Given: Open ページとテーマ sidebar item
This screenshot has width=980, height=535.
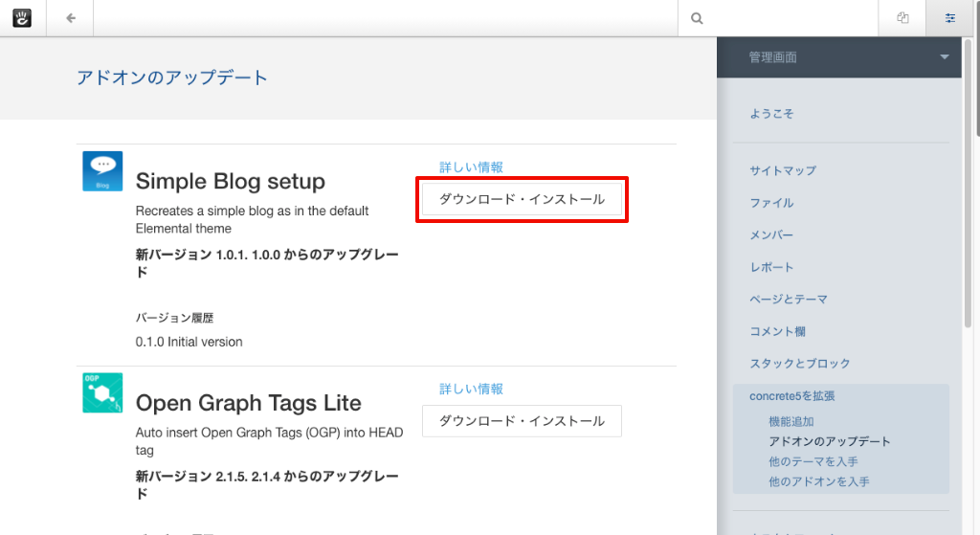Looking at the screenshot, I should point(789,300).
